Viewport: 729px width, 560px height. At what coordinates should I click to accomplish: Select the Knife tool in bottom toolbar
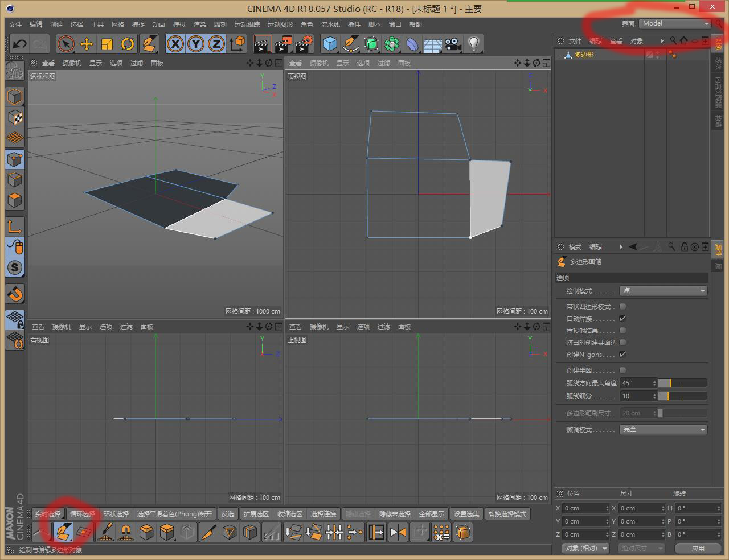pos(209,533)
